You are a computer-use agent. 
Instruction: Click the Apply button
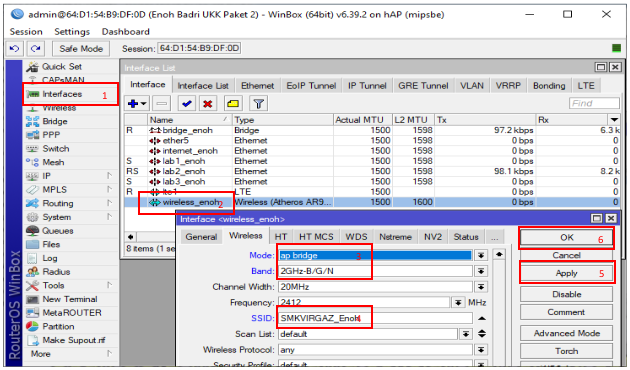click(567, 273)
